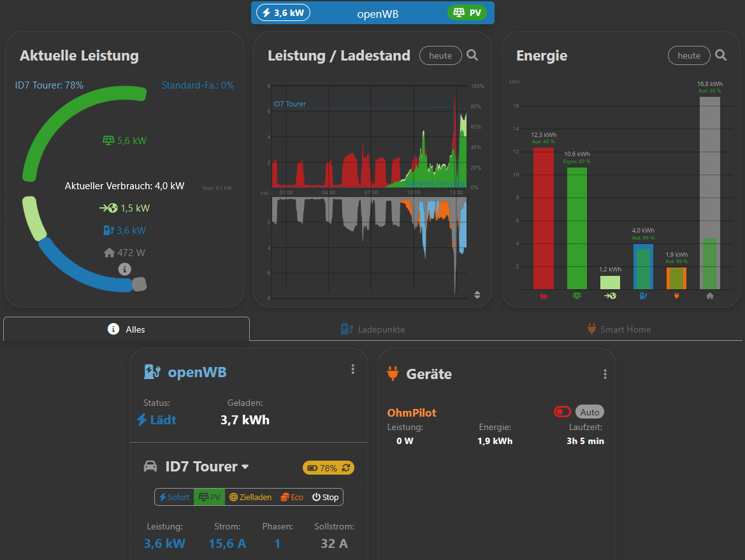Click charging station icon beside 3,6 kW gauge value
The width and height of the screenshot is (745, 560).
pyautogui.click(x=108, y=231)
